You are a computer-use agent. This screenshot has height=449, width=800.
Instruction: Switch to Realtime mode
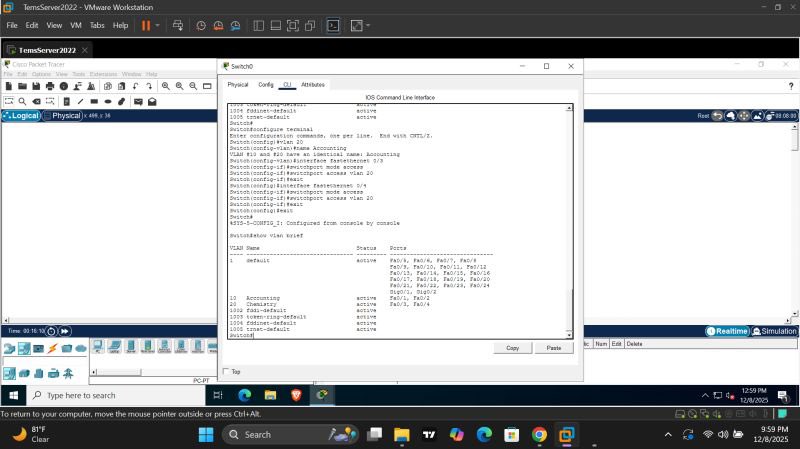pos(727,331)
